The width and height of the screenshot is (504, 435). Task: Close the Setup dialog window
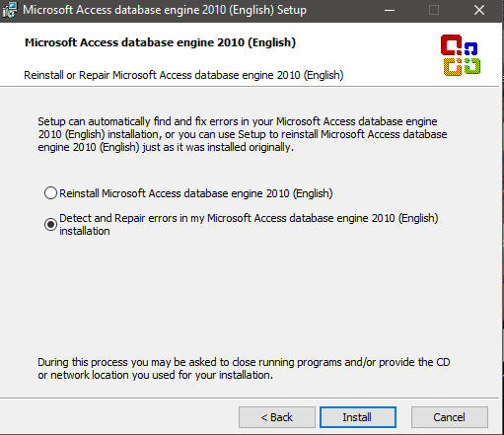point(479,10)
